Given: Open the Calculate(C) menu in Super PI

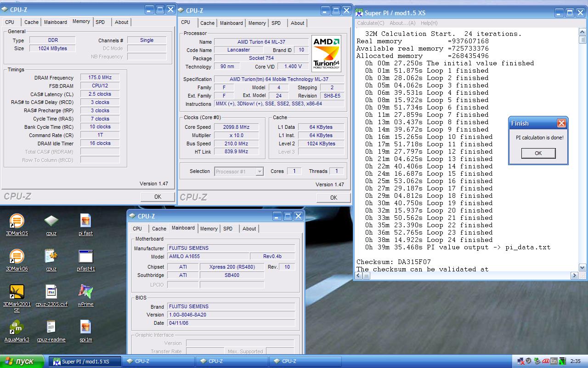Looking at the screenshot, I should (370, 23).
